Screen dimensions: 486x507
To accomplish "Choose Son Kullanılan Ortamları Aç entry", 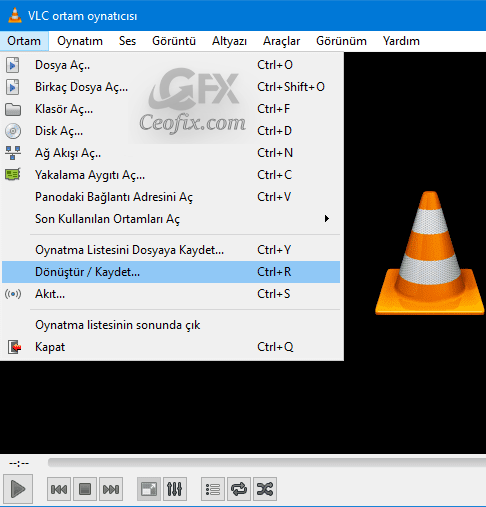I will (x=171, y=219).
